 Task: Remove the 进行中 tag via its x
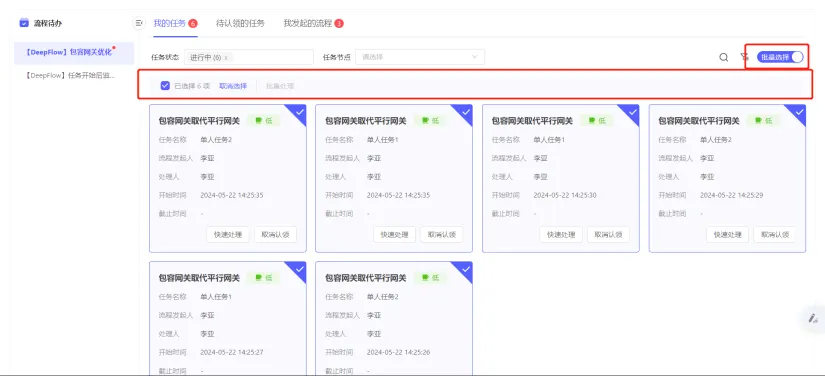click(x=226, y=57)
